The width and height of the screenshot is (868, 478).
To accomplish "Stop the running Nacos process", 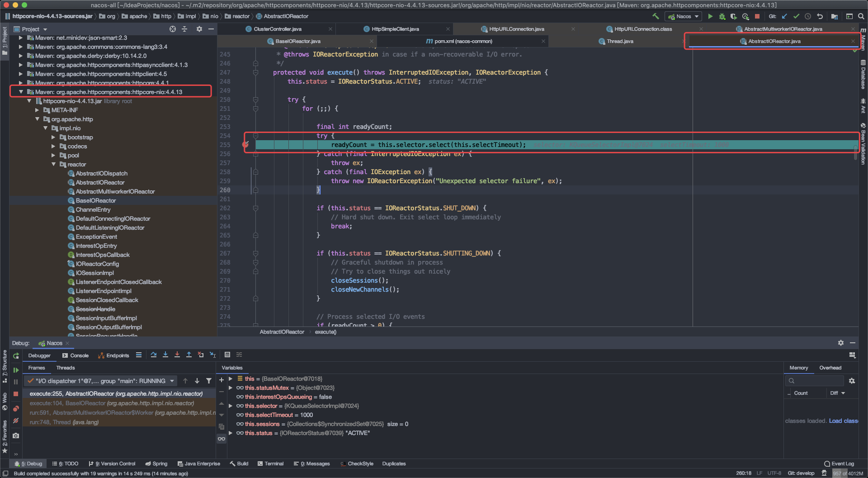I will pos(757,16).
